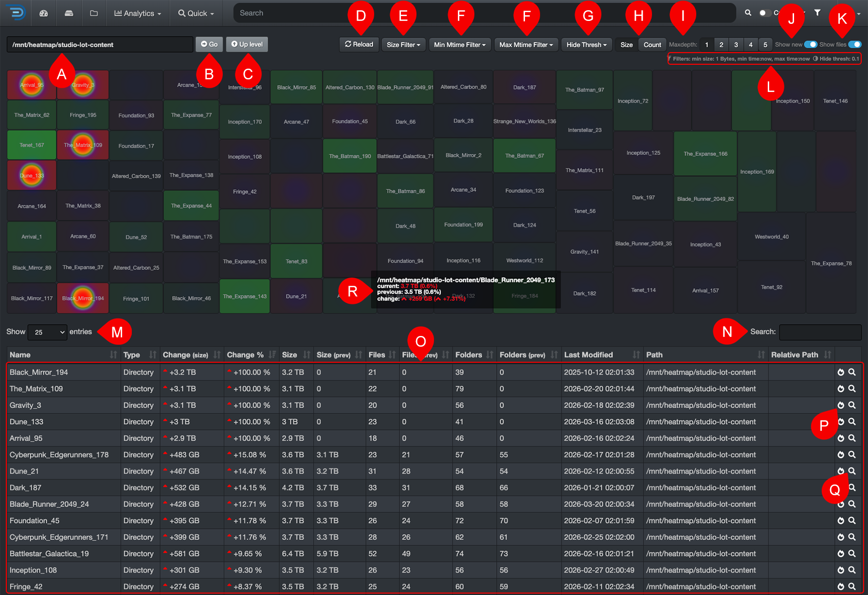The image size is (868, 595).
Task: Sort by the Type column header
Action: [x=140, y=355]
